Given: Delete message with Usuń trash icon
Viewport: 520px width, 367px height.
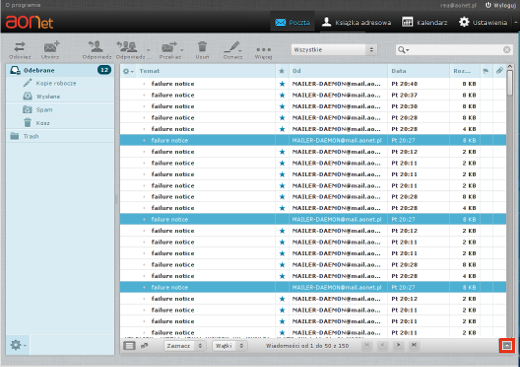Looking at the screenshot, I should [202, 47].
